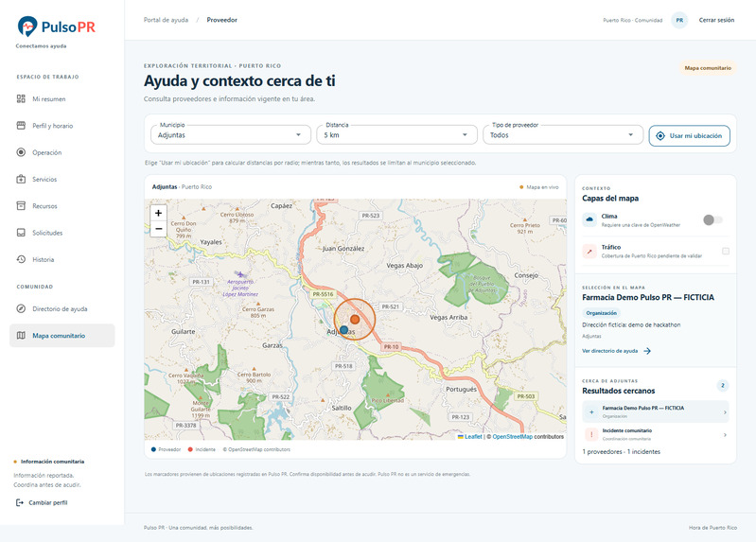This screenshot has height=542, width=756.
Task: Open OpenStreetMap attribution link
Action: (x=513, y=436)
